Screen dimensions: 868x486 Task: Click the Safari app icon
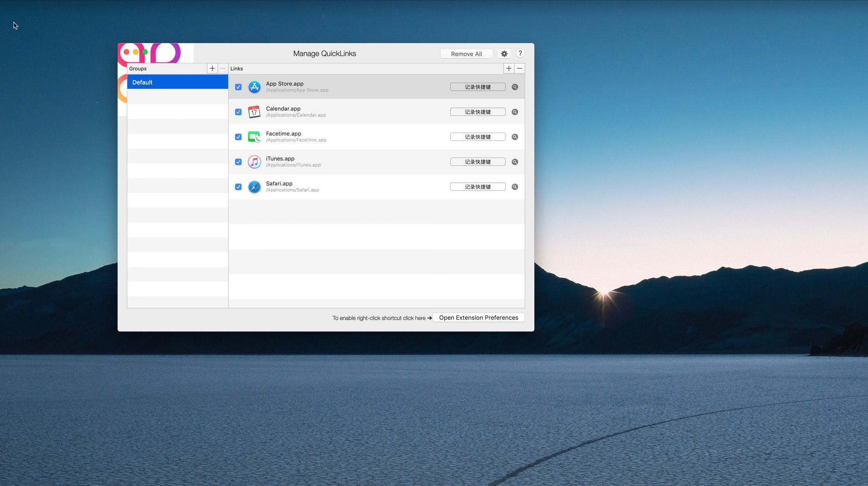tap(254, 187)
